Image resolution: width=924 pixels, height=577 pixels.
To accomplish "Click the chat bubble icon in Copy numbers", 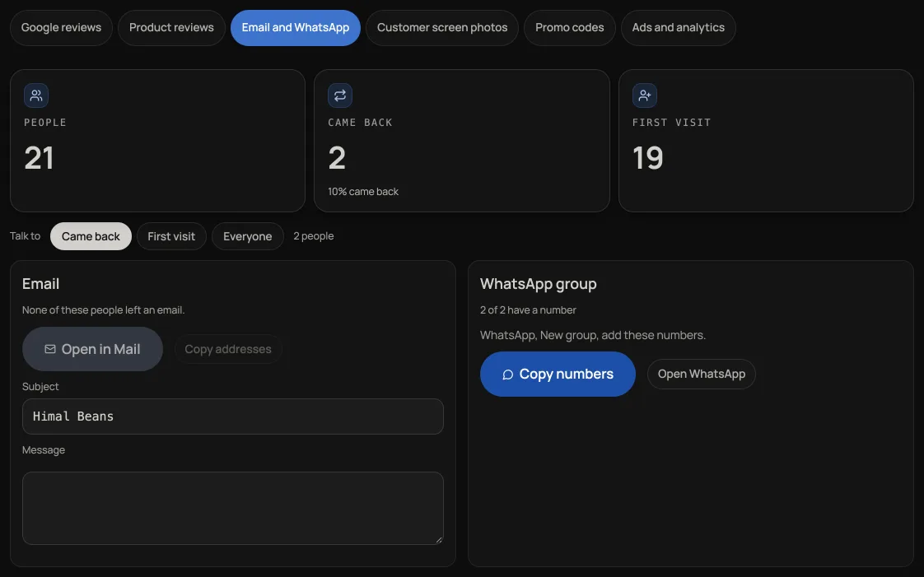I will tap(507, 375).
